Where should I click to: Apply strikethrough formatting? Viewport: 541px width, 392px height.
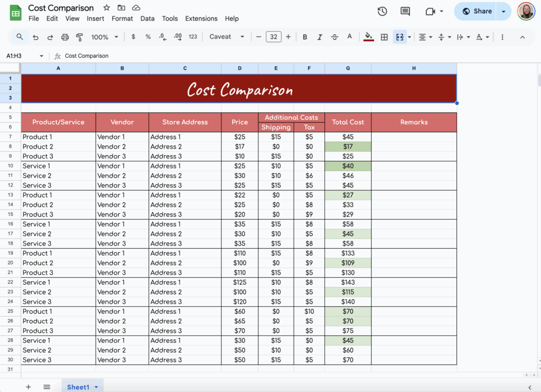pyautogui.click(x=334, y=38)
